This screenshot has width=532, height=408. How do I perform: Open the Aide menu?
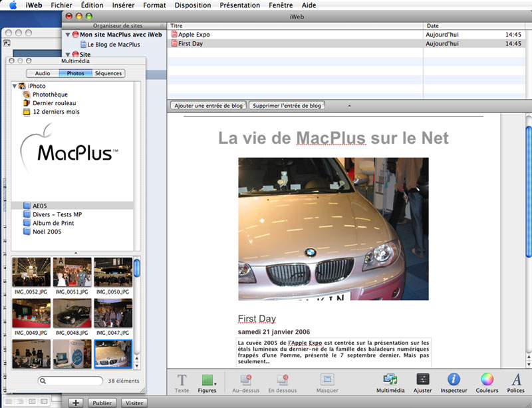pyautogui.click(x=309, y=5)
